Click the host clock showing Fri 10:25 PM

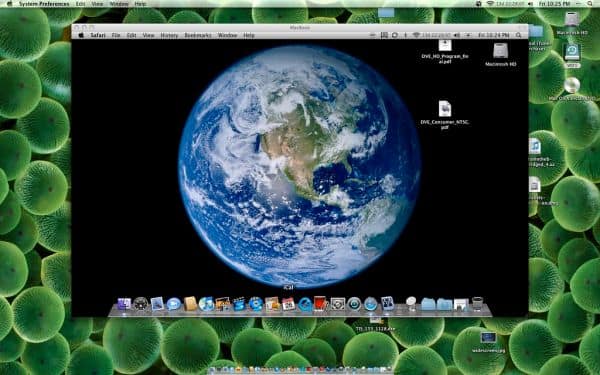click(554, 4)
